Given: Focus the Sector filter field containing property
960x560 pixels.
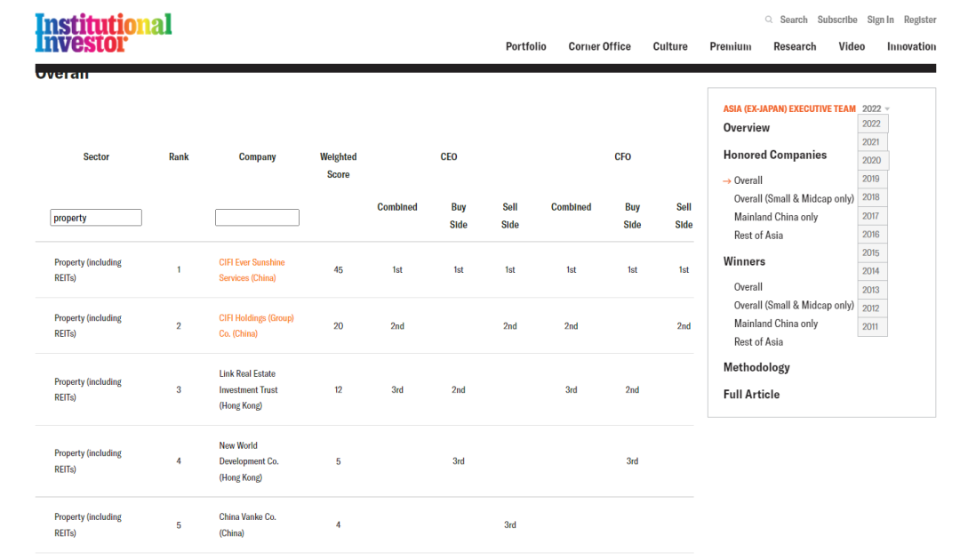Looking at the screenshot, I should pyautogui.click(x=96, y=218).
